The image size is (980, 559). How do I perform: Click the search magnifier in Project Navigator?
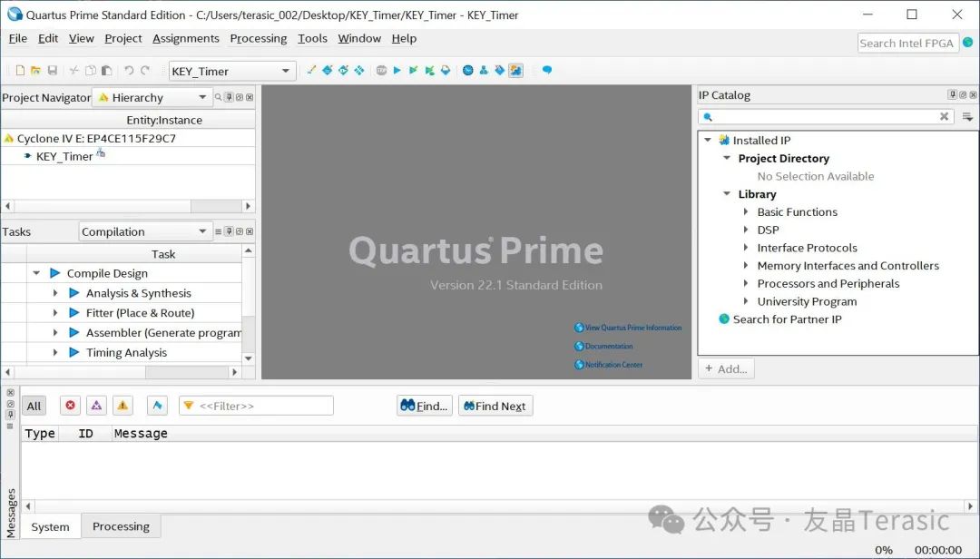[x=218, y=97]
